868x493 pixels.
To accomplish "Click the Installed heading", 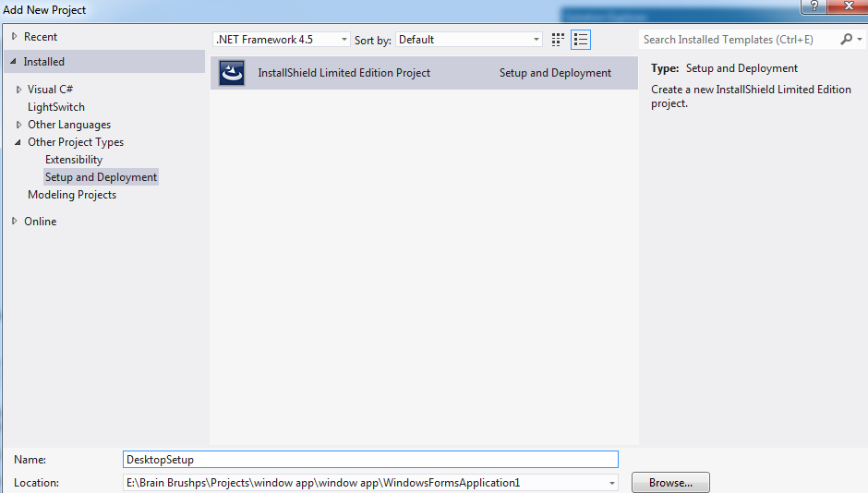I will point(43,62).
